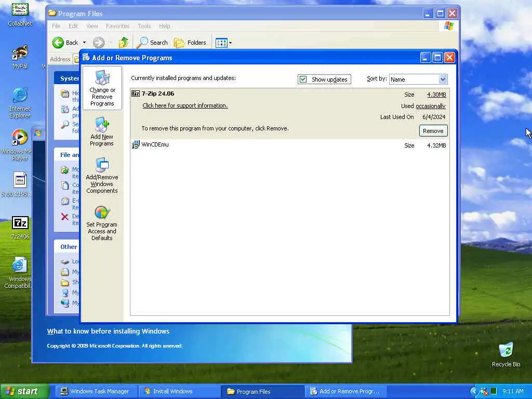Click the 4.30MB size value link

pos(436,95)
